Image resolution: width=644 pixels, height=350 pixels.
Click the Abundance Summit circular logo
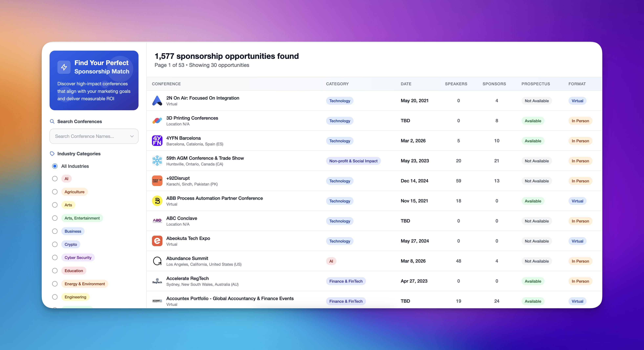pos(157,261)
